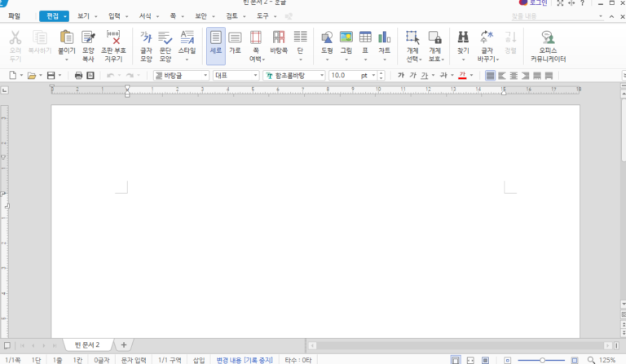Click the 단 columns icon
Image resolution: width=626 pixels, height=364 pixels.
pyautogui.click(x=300, y=37)
